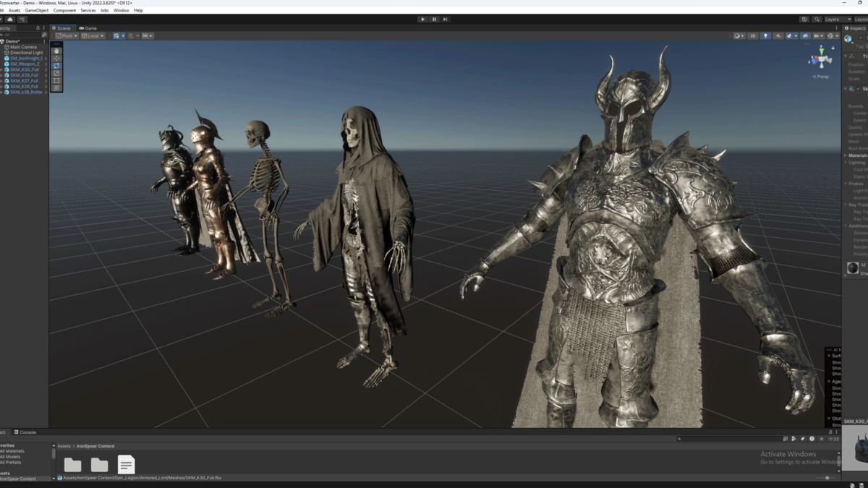
Task: Open draw mode shading dropdown
Action: coord(738,35)
